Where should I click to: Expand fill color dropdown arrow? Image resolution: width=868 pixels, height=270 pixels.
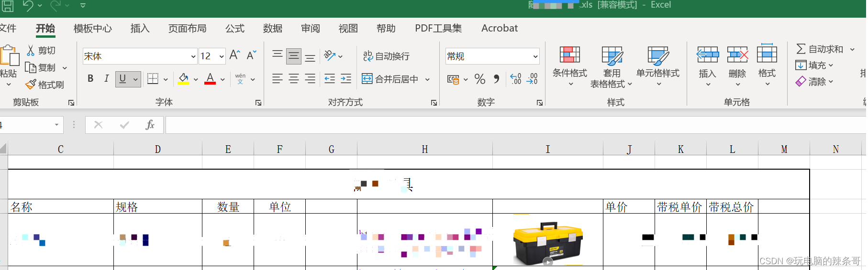point(196,79)
